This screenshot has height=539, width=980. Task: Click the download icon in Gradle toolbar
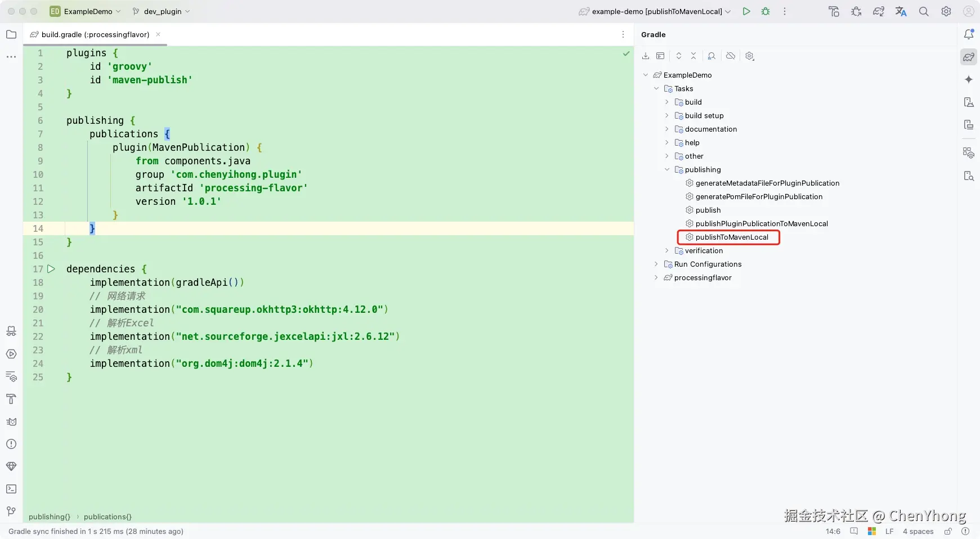tap(646, 56)
